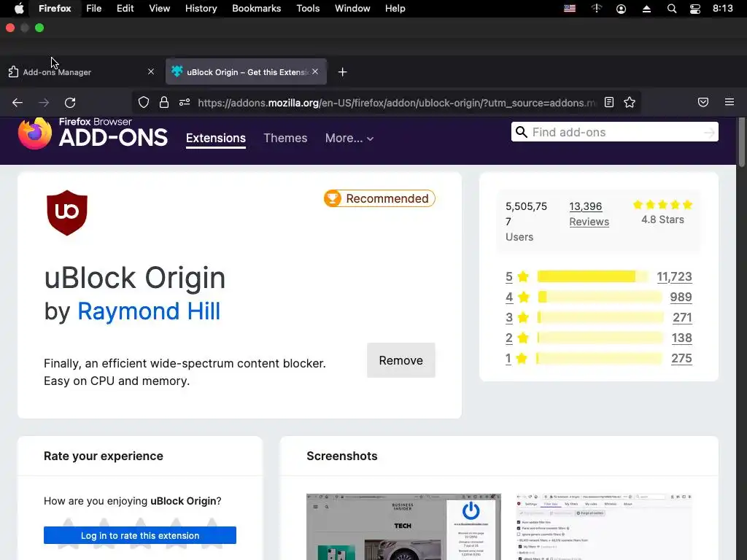The width and height of the screenshot is (747, 560).
Task: Open tracking protection shield icon
Action: pyautogui.click(x=144, y=102)
